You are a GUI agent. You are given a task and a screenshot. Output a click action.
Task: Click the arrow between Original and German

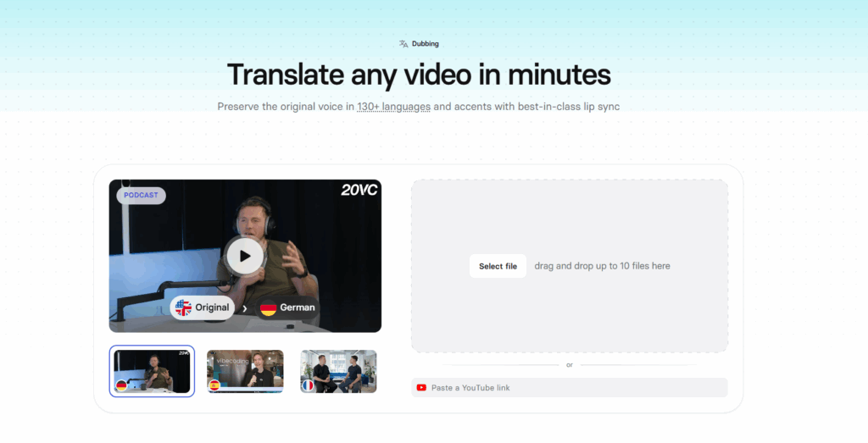coord(245,308)
